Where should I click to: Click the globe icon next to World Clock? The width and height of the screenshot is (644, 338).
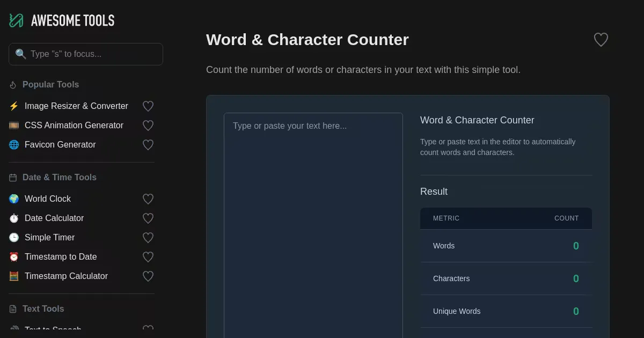14,199
